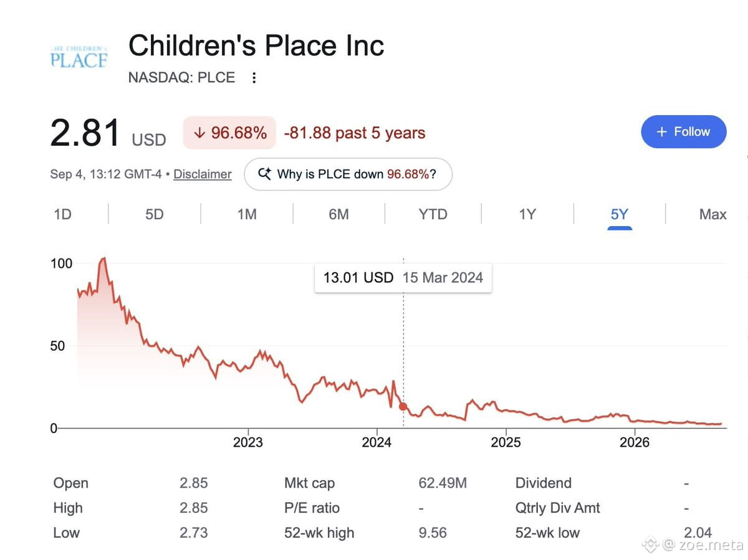Image resolution: width=748 pixels, height=560 pixels.
Task: Ask why PLCE is down 96.68%
Action: coord(348,174)
